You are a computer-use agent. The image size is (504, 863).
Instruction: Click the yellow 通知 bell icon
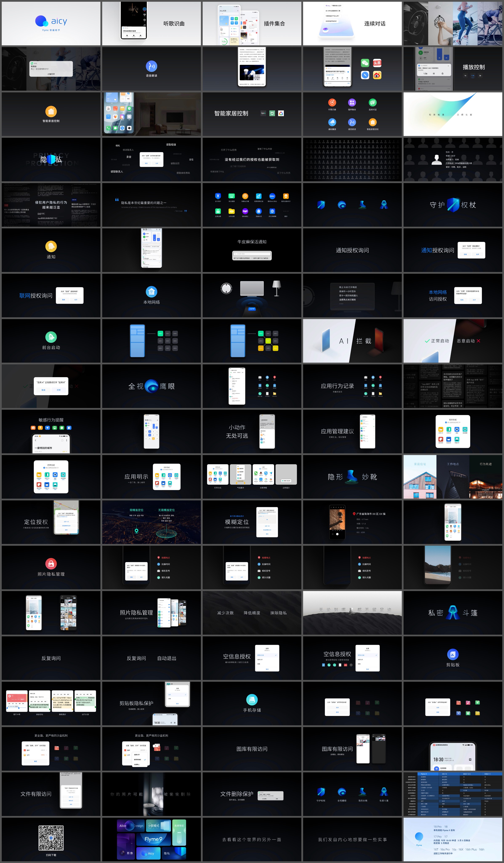pos(51,246)
